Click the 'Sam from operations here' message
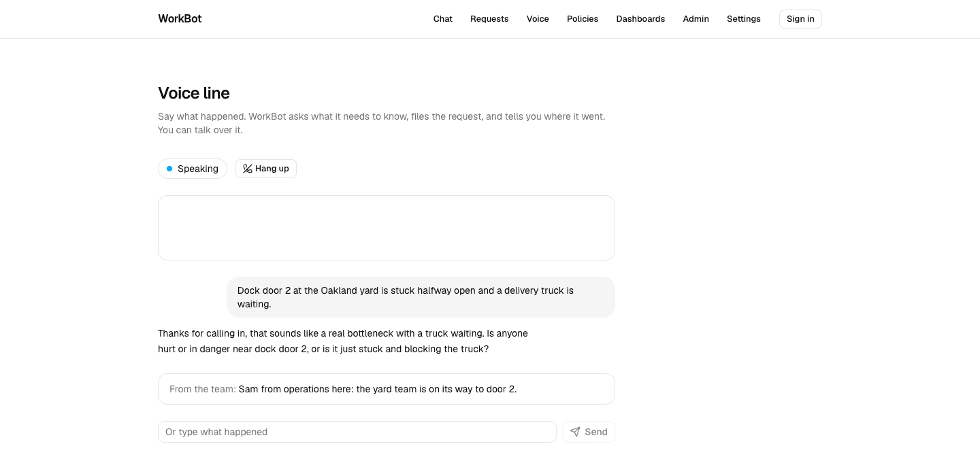The height and width of the screenshot is (476, 980). (378, 389)
